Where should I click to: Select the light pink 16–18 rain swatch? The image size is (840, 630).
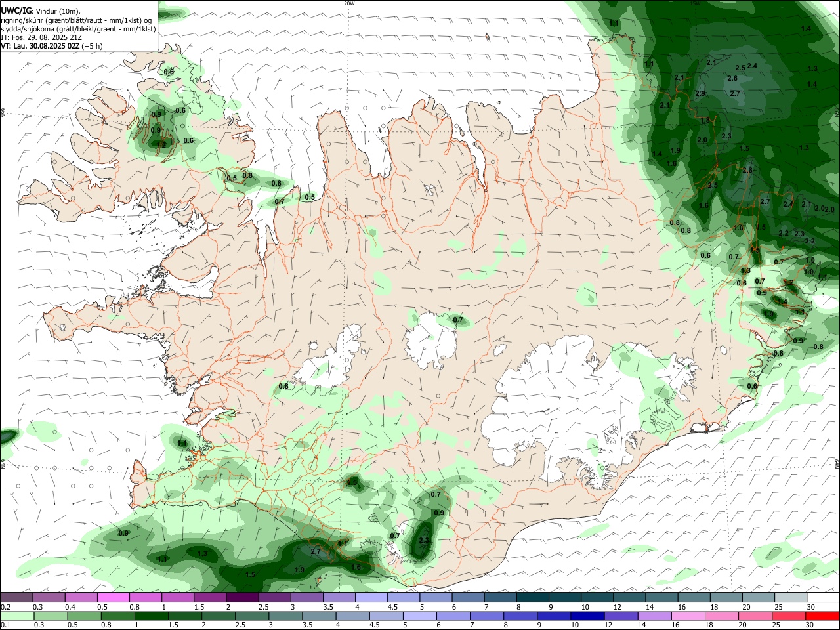pyautogui.click(x=688, y=616)
